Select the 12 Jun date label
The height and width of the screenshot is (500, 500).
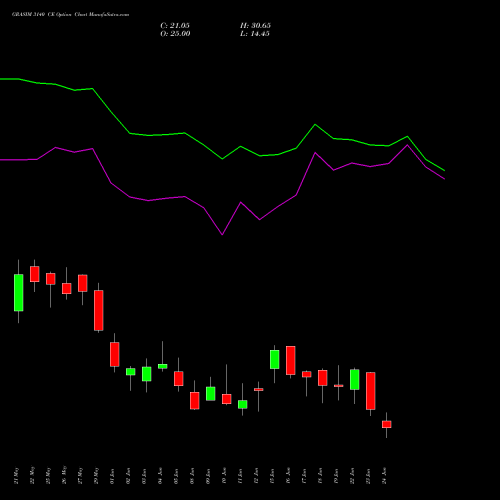257,476
